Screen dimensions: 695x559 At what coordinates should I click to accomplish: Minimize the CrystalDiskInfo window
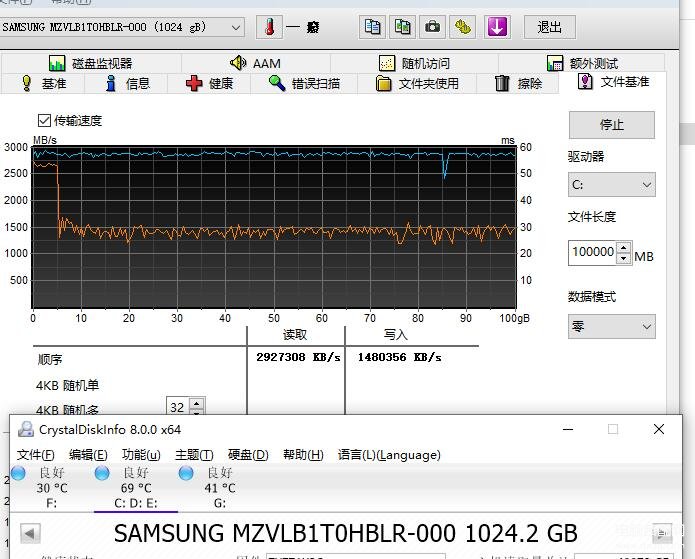[568, 429]
